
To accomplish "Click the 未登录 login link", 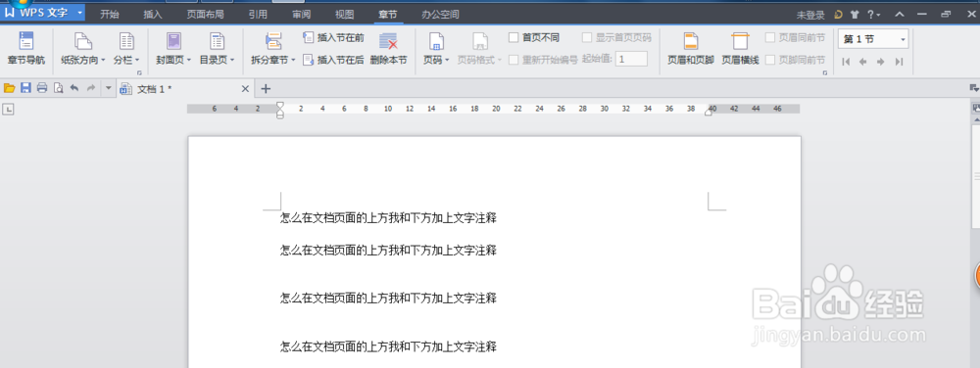I will [x=810, y=15].
